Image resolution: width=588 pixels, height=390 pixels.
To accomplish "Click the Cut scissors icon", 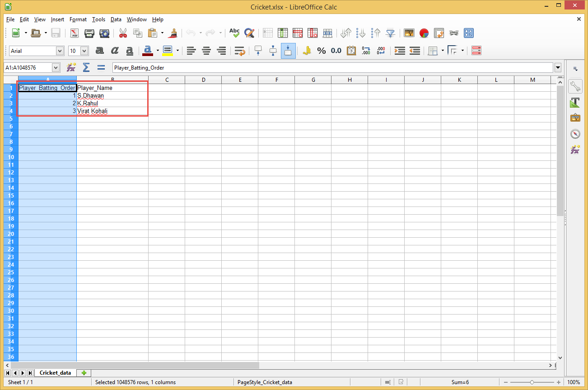I will (x=123, y=33).
